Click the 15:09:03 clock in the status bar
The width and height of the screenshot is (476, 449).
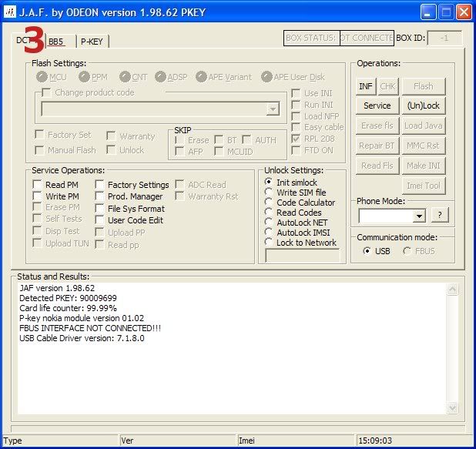tap(375, 441)
